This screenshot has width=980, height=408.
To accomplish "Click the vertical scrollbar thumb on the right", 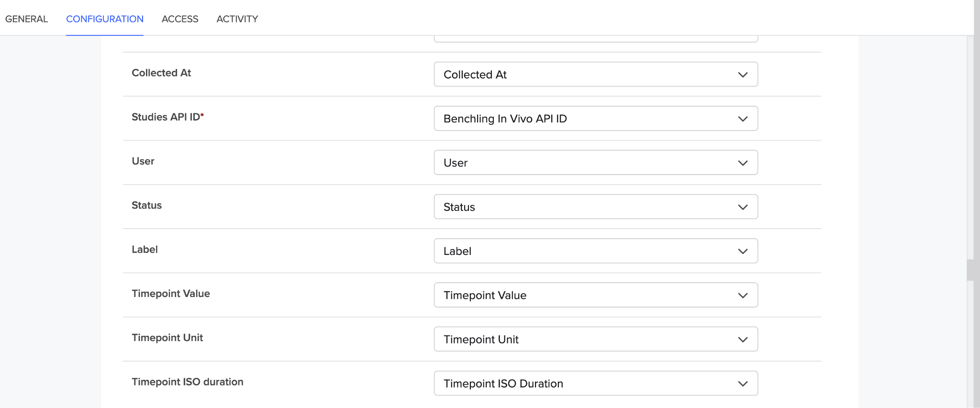I will click(970, 270).
